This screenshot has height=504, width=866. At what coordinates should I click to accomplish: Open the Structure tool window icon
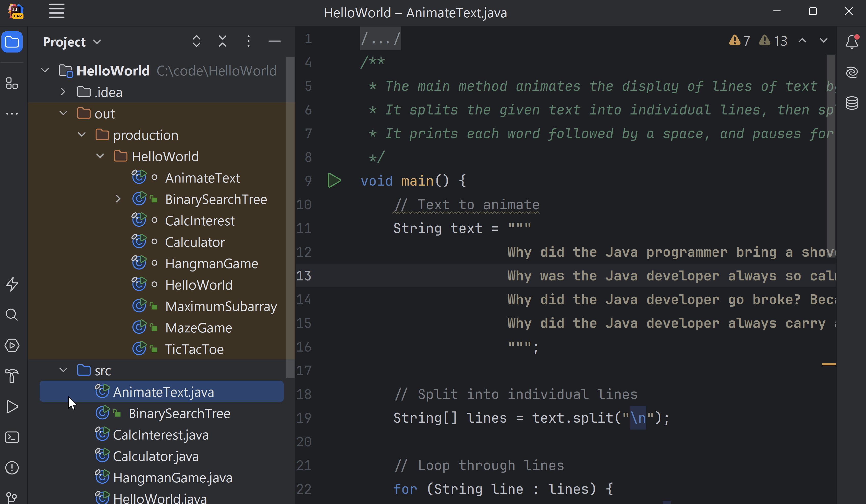12,83
